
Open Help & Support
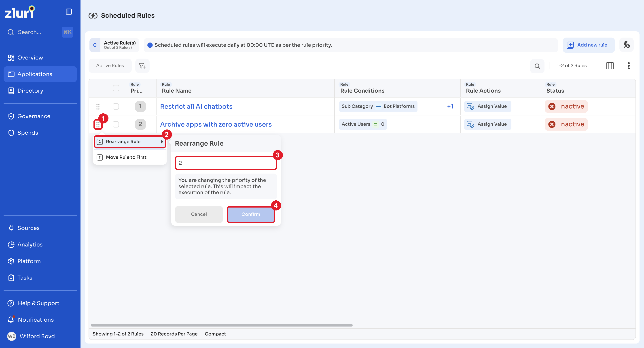pyautogui.click(x=40, y=303)
